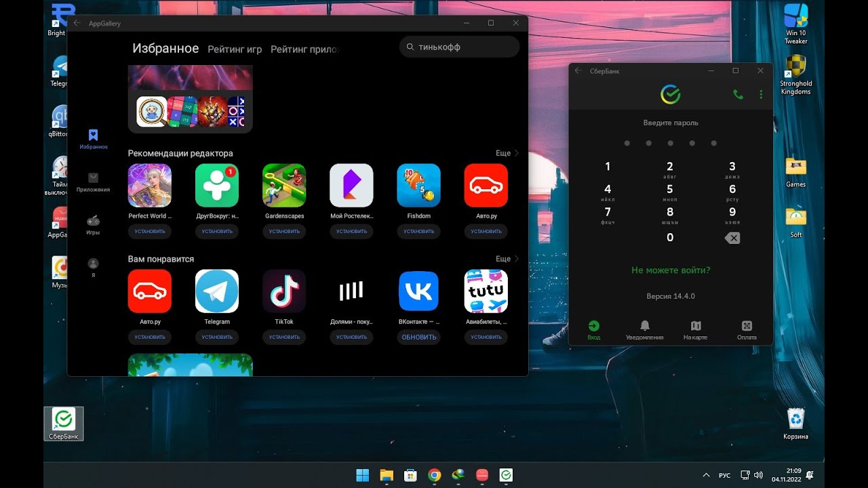
Task: Open СберБанк desktop shortcut
Action: pos(63,424)
